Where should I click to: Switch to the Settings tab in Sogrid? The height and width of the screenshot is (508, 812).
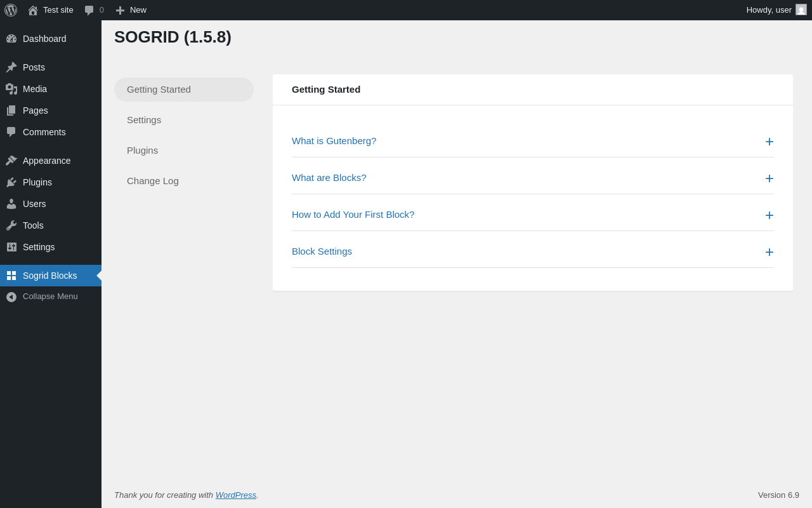[184, 120]
